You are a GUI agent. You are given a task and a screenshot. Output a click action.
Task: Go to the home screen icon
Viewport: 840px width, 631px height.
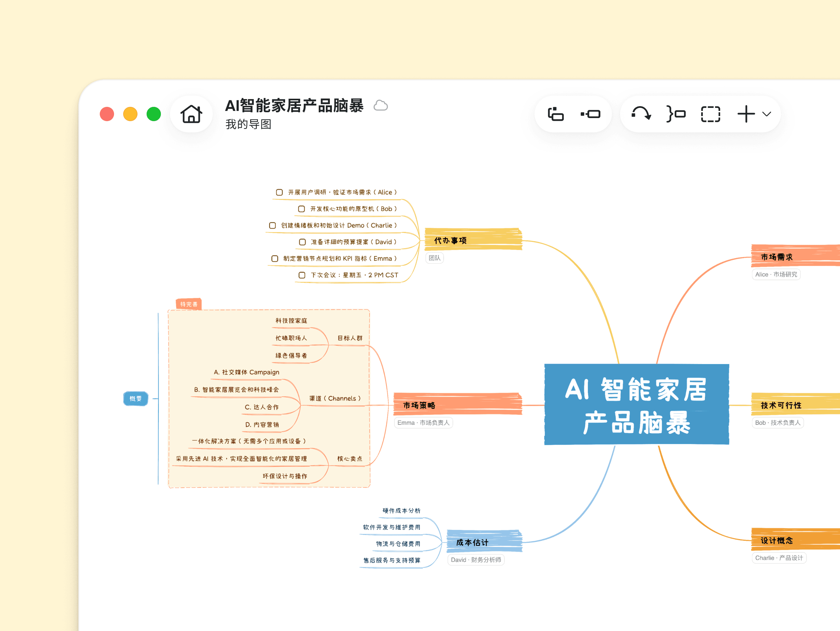(191, 114)
